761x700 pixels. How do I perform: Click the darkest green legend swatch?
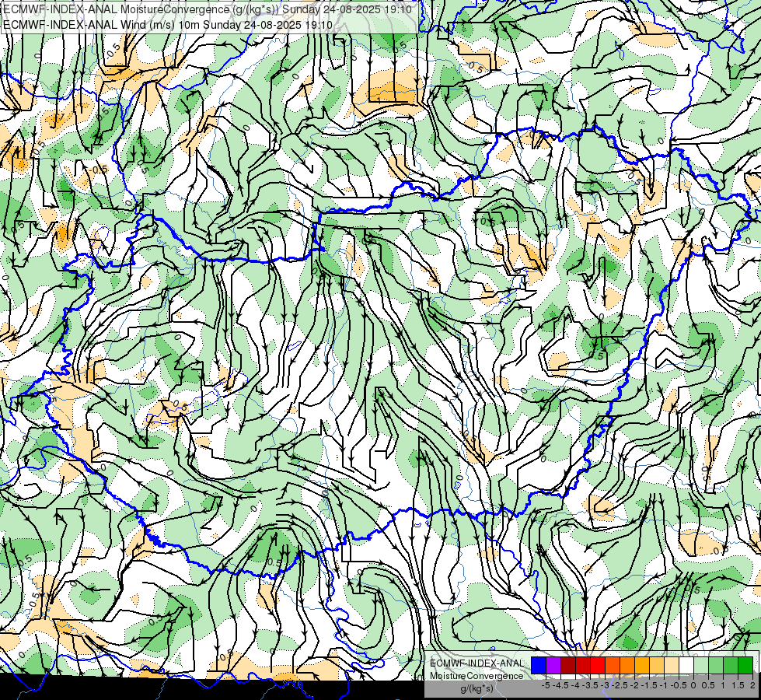tap(745, 666)
